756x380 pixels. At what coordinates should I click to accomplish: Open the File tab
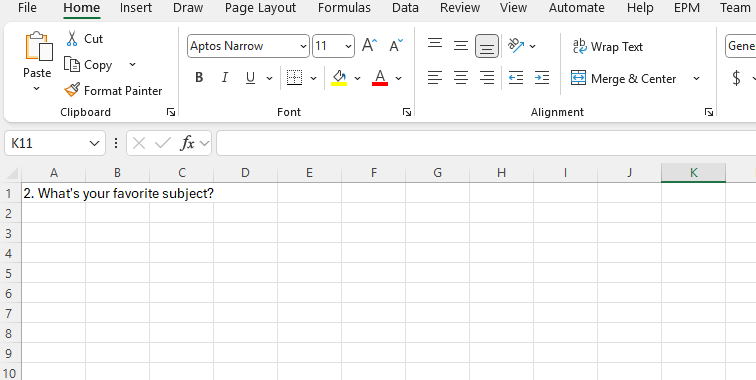click(x=27, y=8)
